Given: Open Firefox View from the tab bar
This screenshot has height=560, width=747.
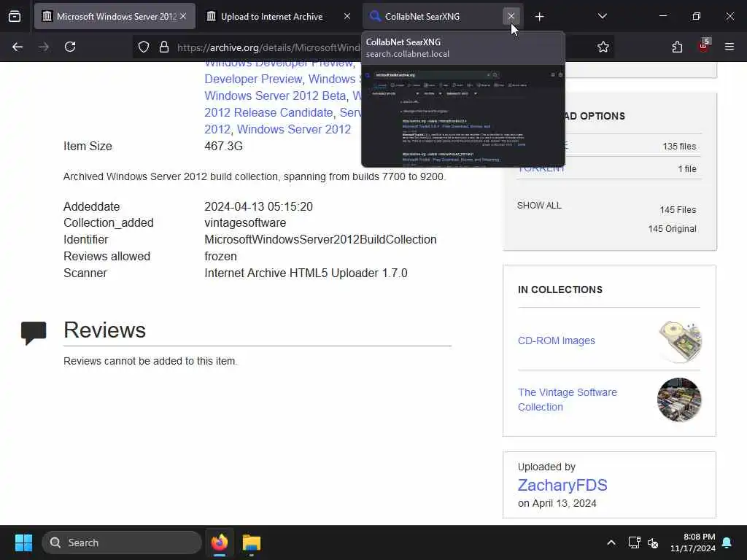Looking at the screenshot, I should 15,16.
